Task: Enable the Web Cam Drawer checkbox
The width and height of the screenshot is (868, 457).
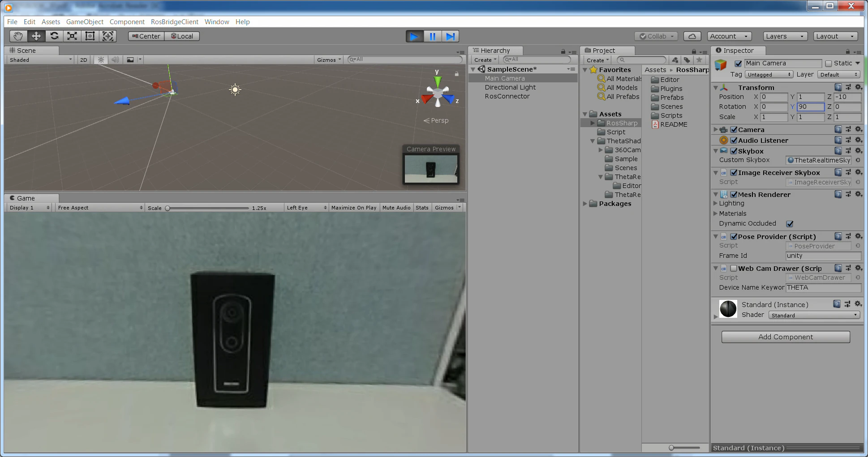Action: (x=734, y=268)
